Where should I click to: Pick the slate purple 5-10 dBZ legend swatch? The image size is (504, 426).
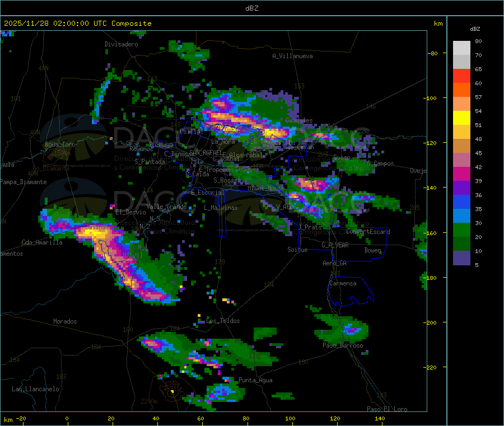coord(461,258)
